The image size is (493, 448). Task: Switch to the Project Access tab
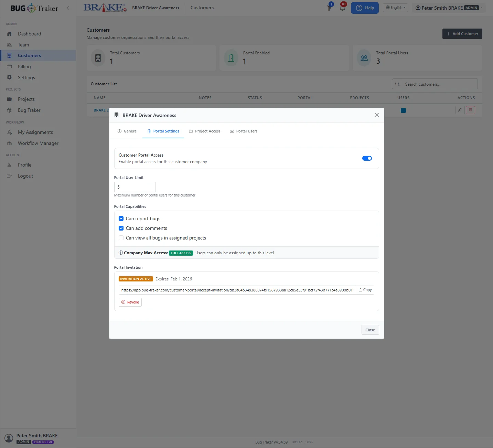205,131
